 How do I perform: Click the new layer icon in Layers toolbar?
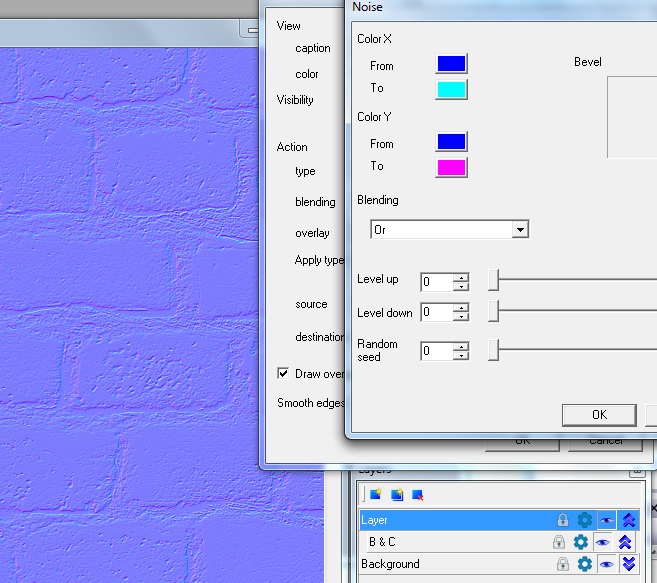click(x=376, y=494)
